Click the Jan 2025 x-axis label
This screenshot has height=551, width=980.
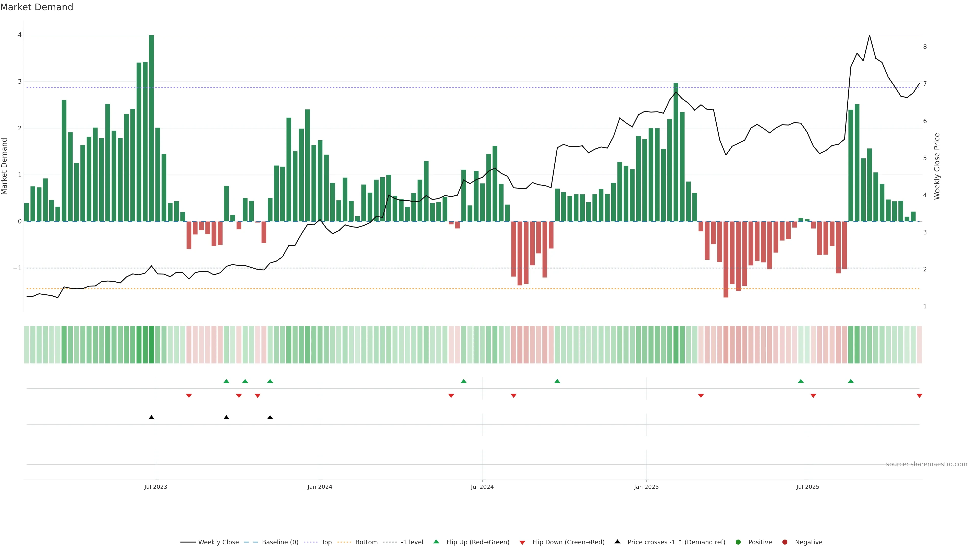point(646,487)
